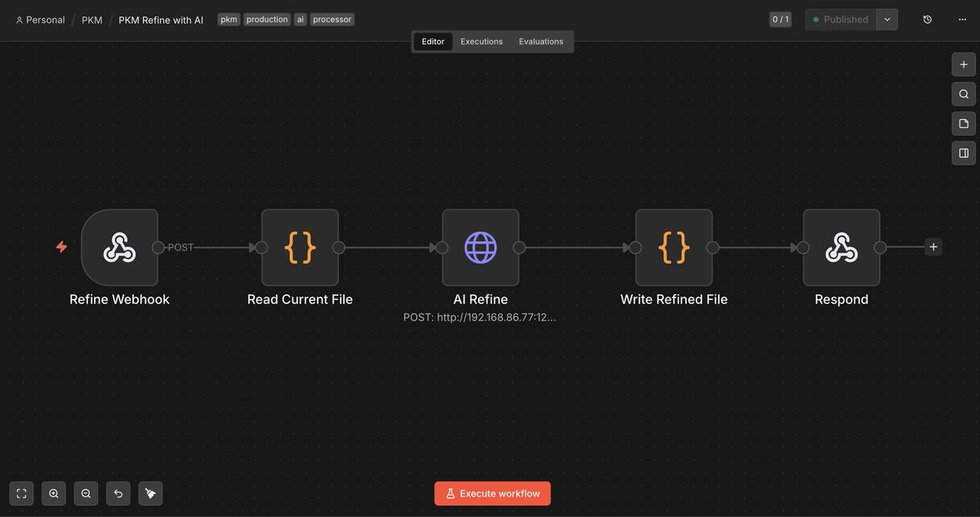Open the Published status dropdown chevron
This screenshot has height=517, width=980.
click(887, 19)
